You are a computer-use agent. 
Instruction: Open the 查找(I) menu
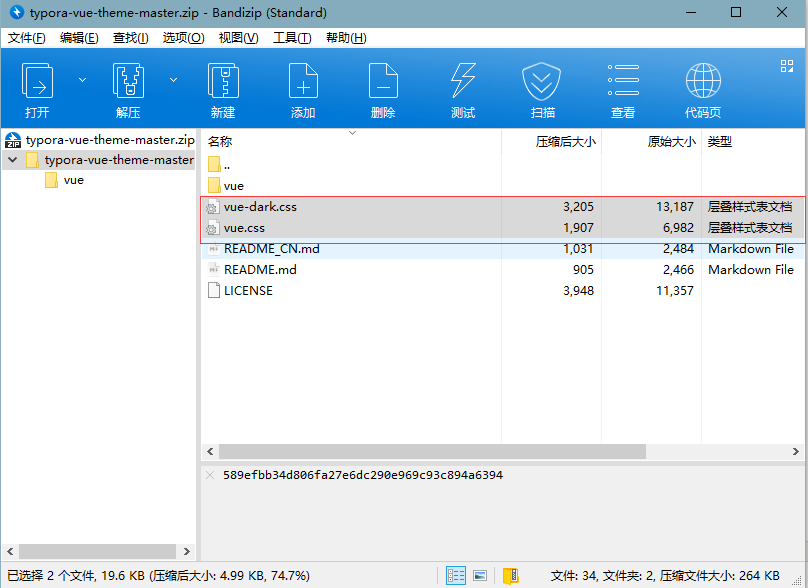pyautogui.click(x=130, y=38)
